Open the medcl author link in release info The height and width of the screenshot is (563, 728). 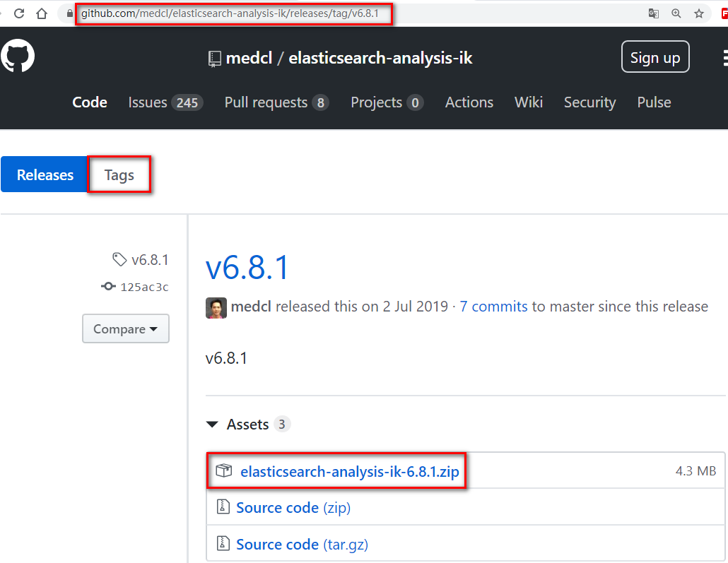pyautogui.click(x=251, y=307)
